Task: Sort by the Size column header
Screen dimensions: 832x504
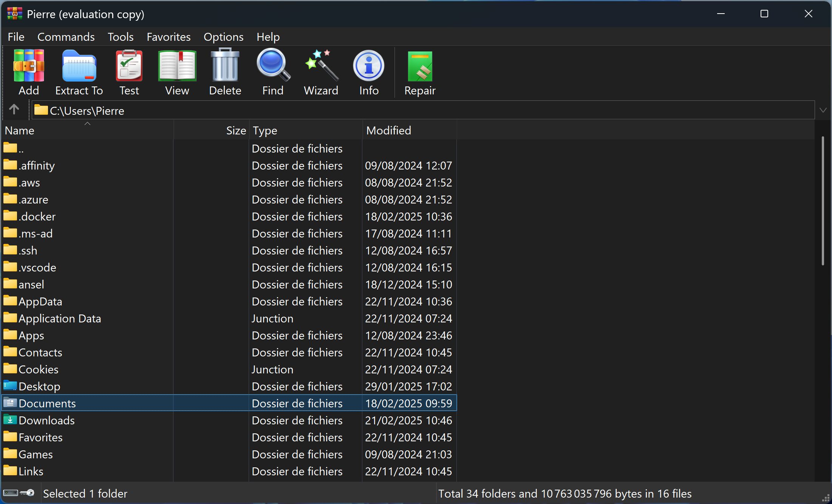Action: (211, 130)
